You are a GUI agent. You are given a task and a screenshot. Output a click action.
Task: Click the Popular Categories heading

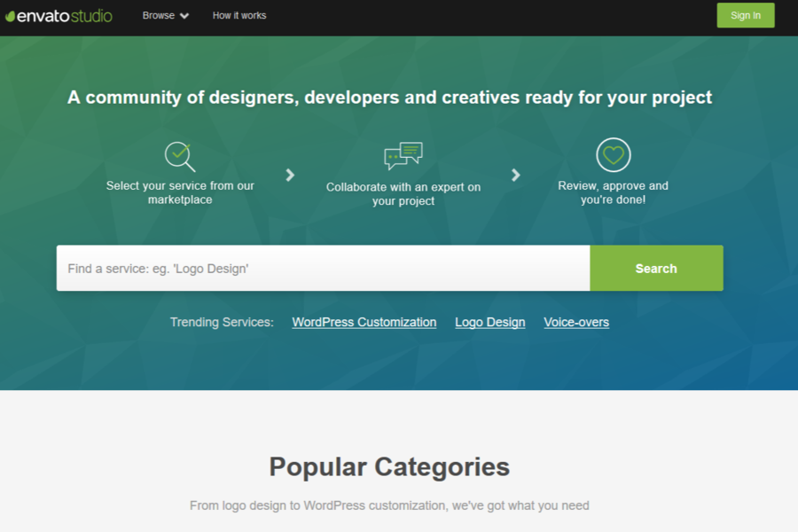[389, 467]
